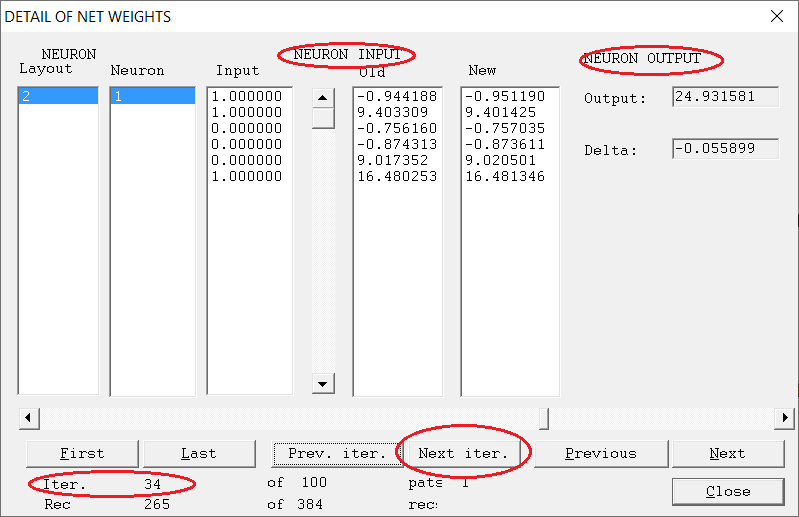Click the vertical scrollbar thumb
Image resolution: width=799 pixels, height=517 pixels.
323,118
